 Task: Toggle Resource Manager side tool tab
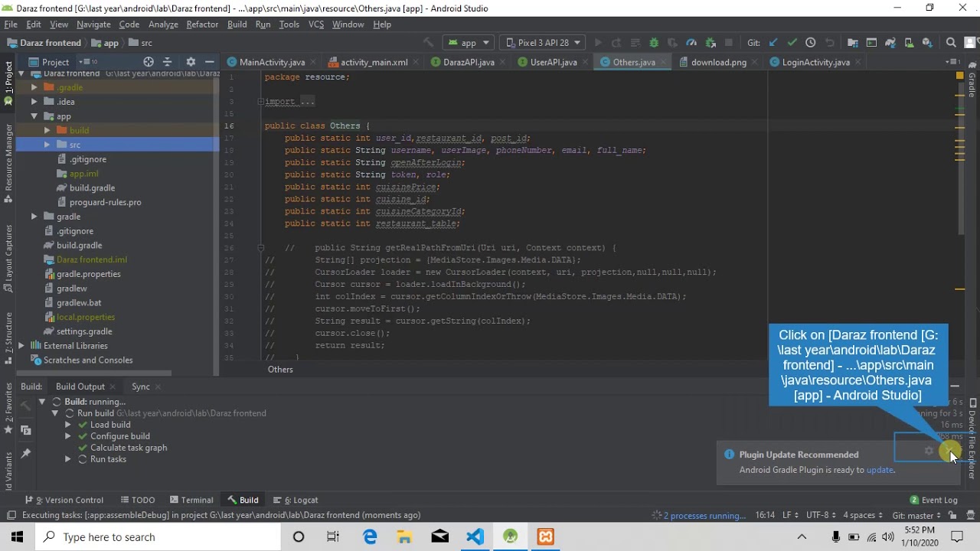point(8,162)
